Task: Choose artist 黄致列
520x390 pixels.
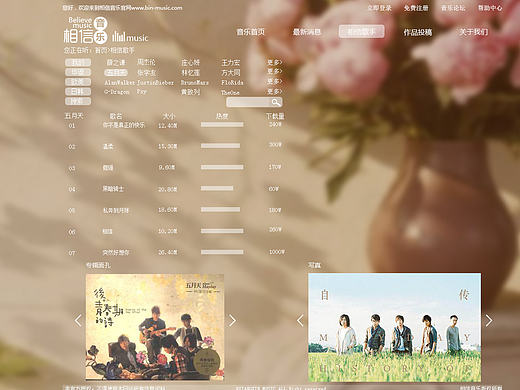Action: [x=190, y=92]
